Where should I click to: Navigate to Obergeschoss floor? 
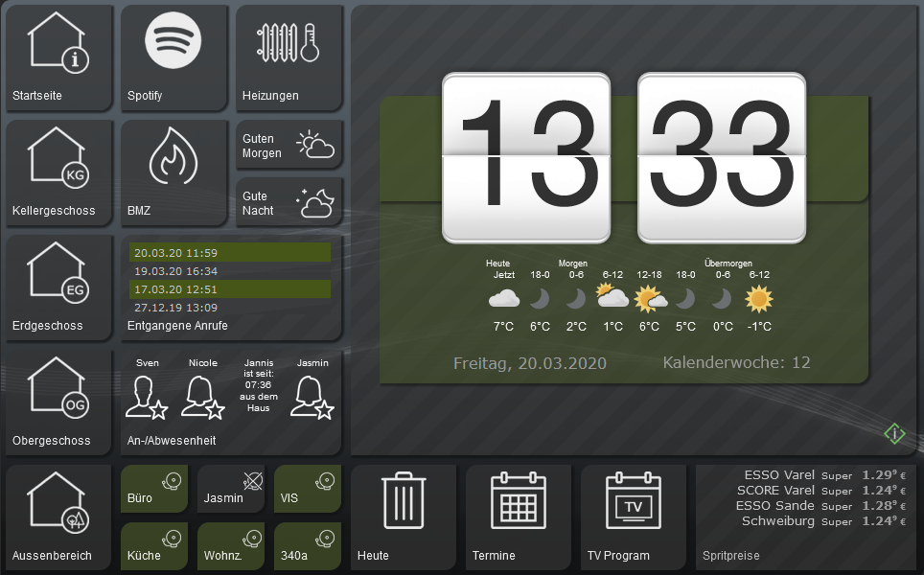pyautogui.click(x=58, y=402)
